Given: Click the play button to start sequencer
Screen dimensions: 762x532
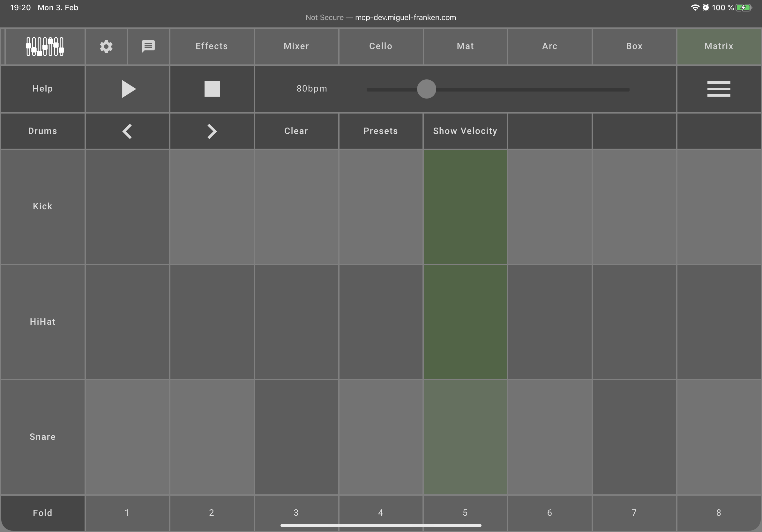Looking at the screenshot, I should pyautogui.click(x=127, y=88).
